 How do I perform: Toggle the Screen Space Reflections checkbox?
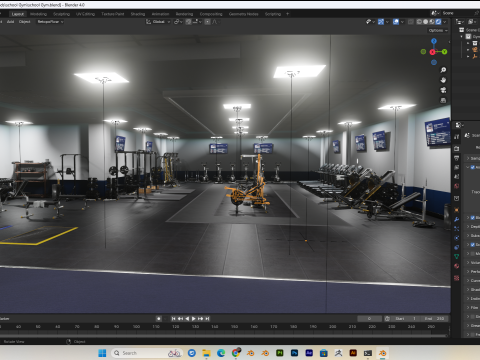(472, 245)
